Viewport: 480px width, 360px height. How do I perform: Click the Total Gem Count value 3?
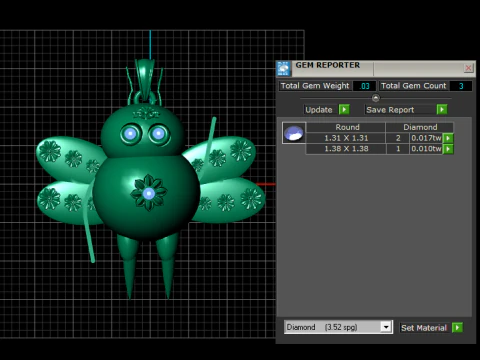click(x=461, y=86)
